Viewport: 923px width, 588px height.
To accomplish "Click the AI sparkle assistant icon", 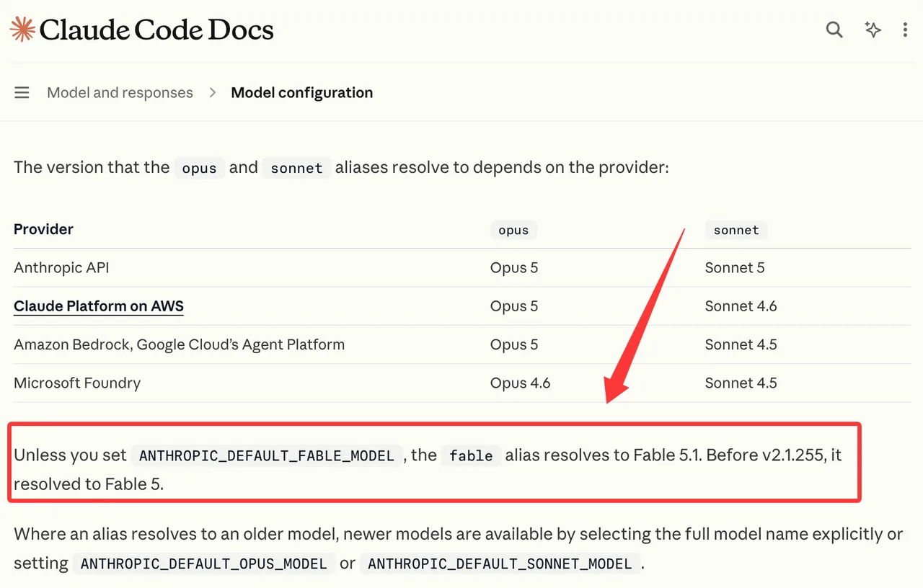I will point(873,30).
